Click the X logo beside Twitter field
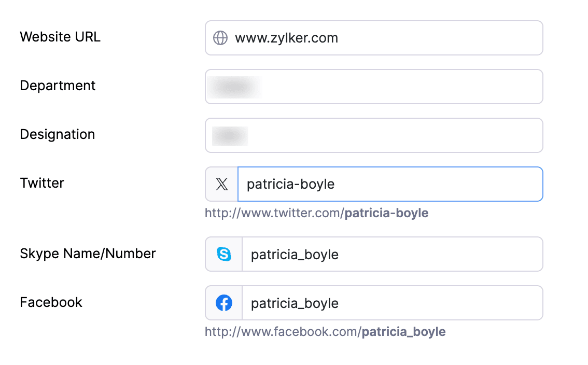The height and width of the screenshot is (365, 588). [x=222, y=184]
